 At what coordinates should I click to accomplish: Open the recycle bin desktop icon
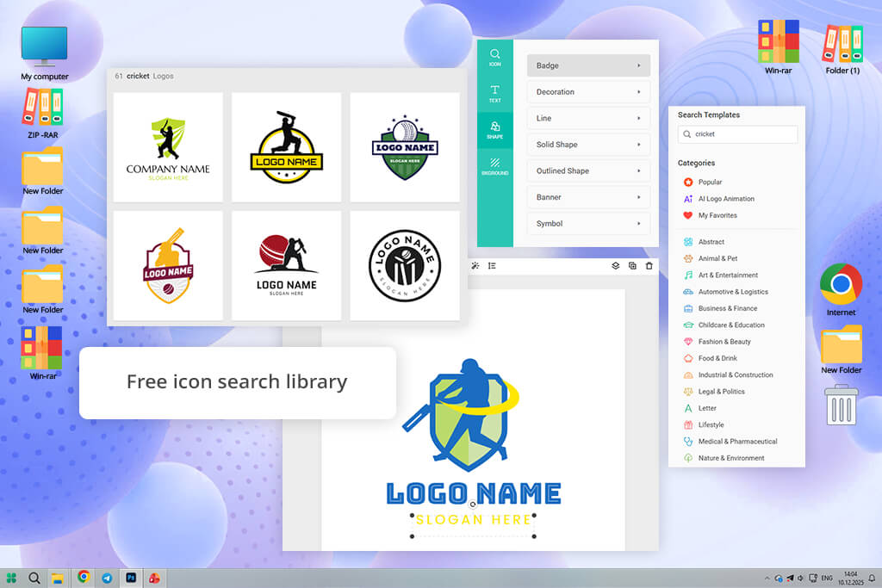tap(842, 405)
